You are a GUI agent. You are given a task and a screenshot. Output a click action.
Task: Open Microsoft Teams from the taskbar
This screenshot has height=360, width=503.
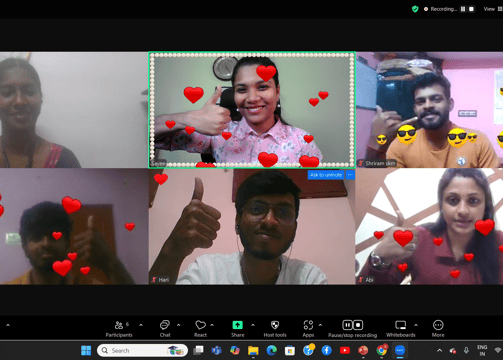coord(217,350)
